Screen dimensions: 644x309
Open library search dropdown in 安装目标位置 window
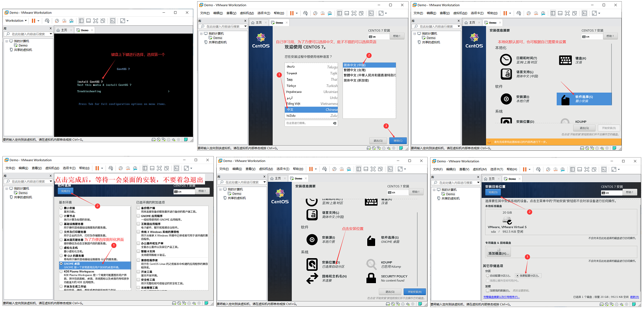[478, 183]
